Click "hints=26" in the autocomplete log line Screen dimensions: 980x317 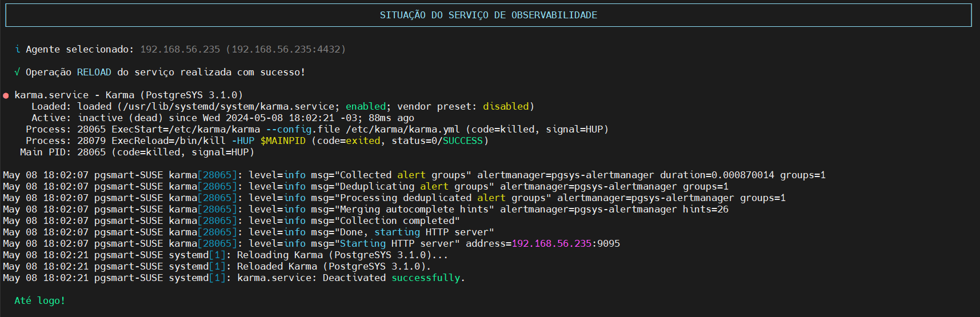[x=706, y=209]
